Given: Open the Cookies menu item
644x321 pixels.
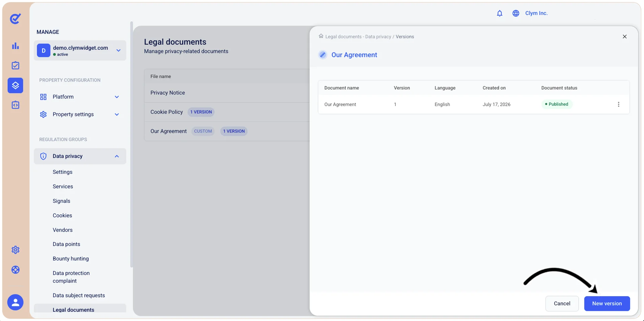Looking at the screenshot, I should coord(62,215).
